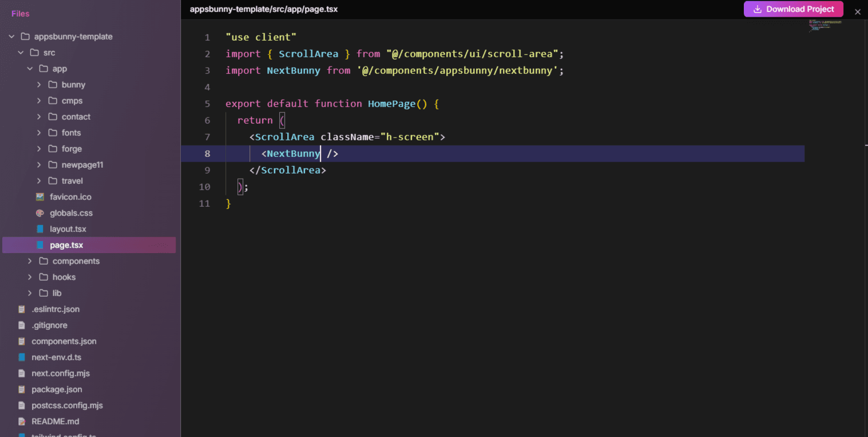Viewport: 868px width, 437px height.
Task: Expand the travel folder chevron
Action: pos(39,181)
